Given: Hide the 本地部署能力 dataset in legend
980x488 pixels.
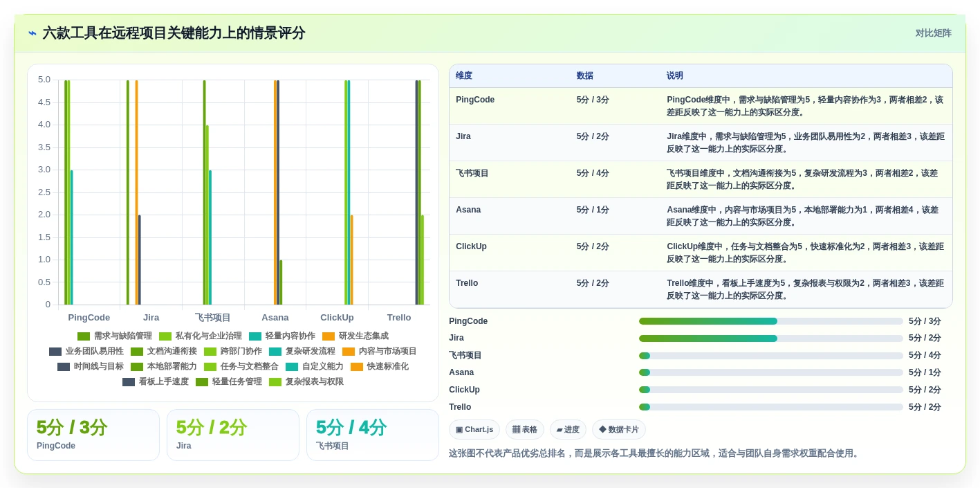Looking at the screenshot, I should (164, 366).
